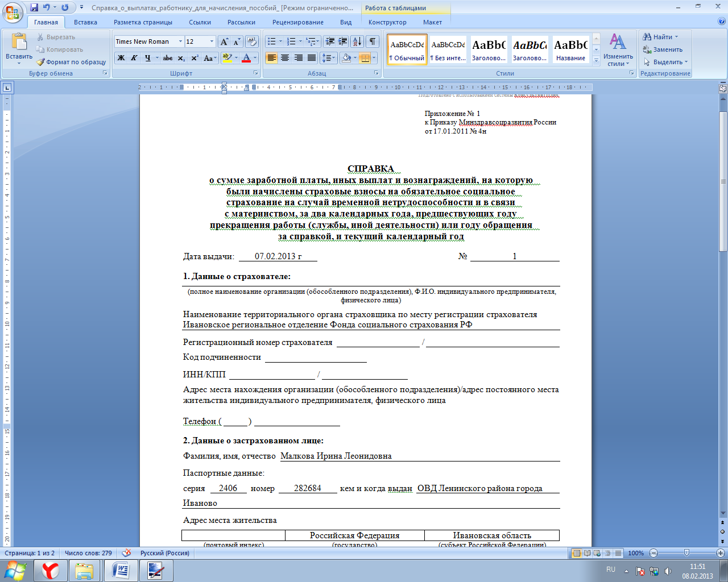Image resolution: width=728 pixels, height=582 pixels.
Task: Apply the Обычный style
Action: click(407, 49)
